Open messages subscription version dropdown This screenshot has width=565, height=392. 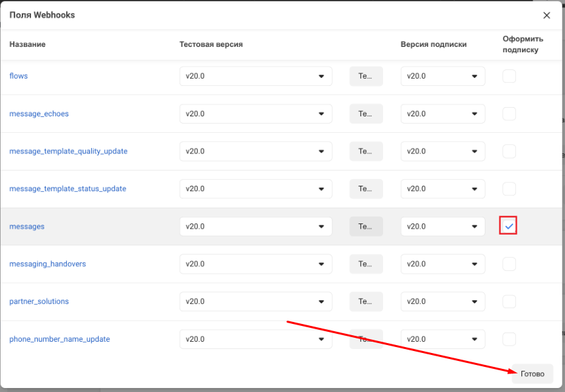pyautogui.click(x=443, y=226)
